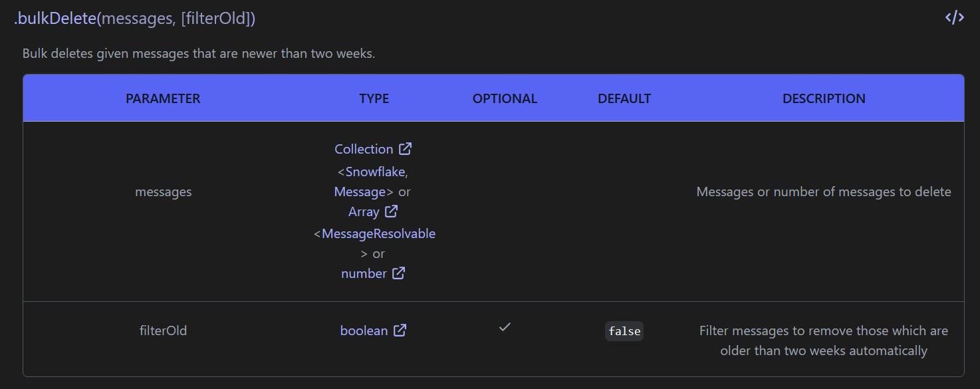
Task: Click external link icon beside number
Action: click(399, 273)
